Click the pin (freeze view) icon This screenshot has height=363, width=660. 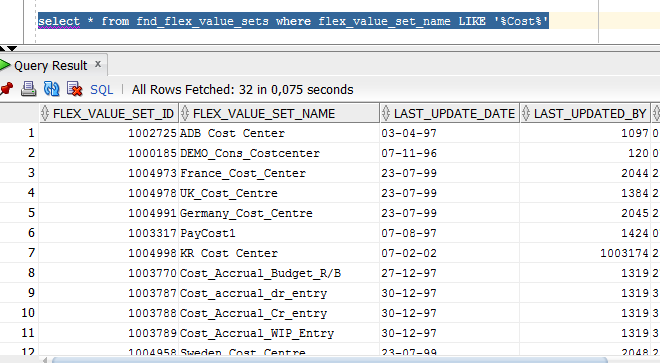point(6,89)
